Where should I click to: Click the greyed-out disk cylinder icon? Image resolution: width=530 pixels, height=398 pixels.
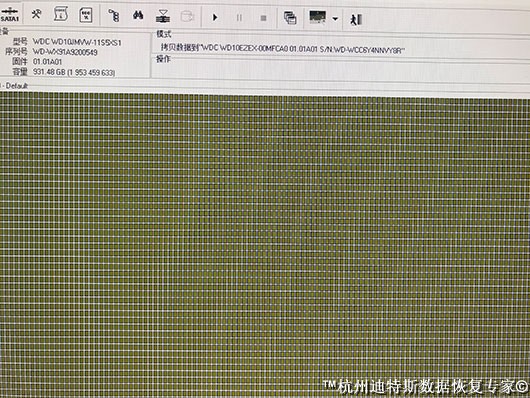click(x=187, y=16)
